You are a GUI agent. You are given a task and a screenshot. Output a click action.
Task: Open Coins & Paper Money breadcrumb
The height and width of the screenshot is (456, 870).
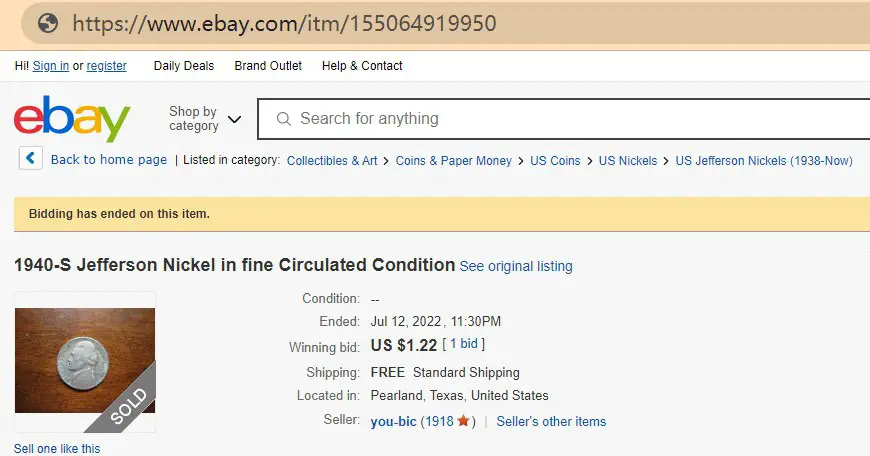453,161
